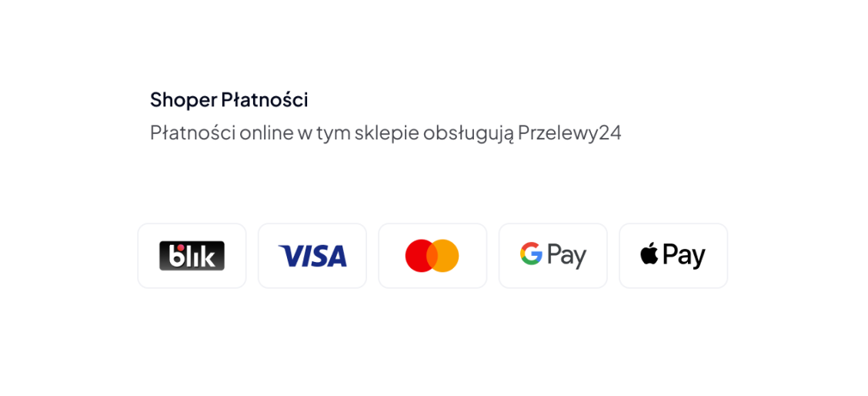Viewport: 868px width, 396px height.
Task: Select the Google Pay payment tile
Action: [x=553, y=256]
